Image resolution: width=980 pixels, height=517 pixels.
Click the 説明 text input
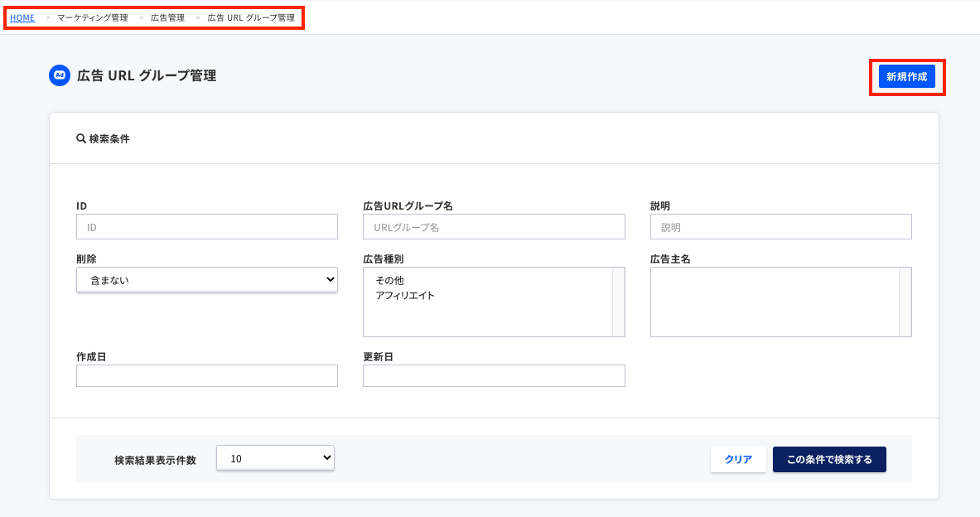pos(780,226)
